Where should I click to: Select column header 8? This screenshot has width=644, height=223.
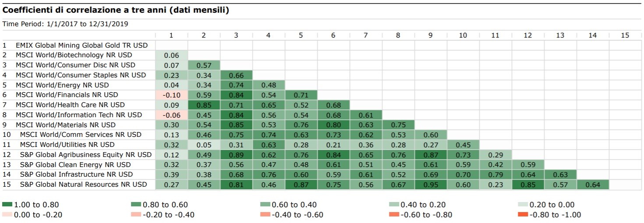point(398,35)
